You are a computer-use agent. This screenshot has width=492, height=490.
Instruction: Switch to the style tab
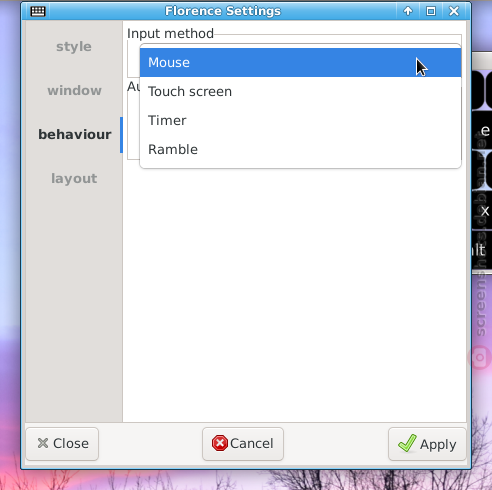[74, 47]
